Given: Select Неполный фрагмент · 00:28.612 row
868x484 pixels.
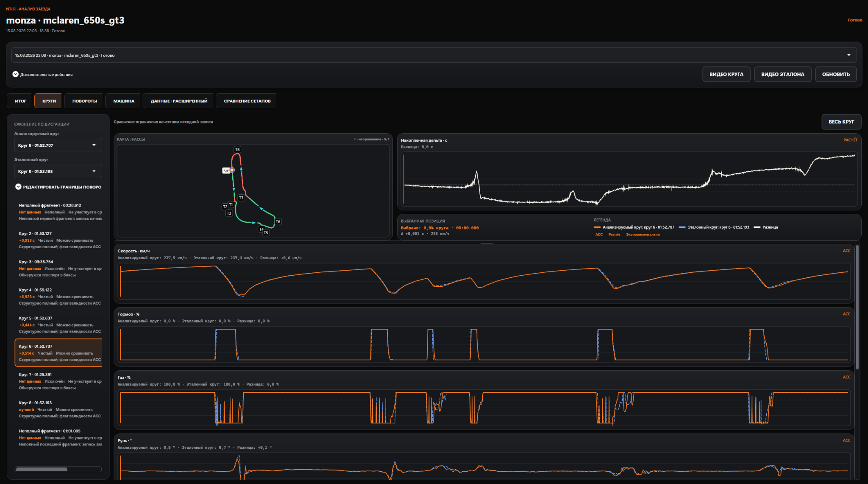Looking at the screenshot, I should 58,212.
